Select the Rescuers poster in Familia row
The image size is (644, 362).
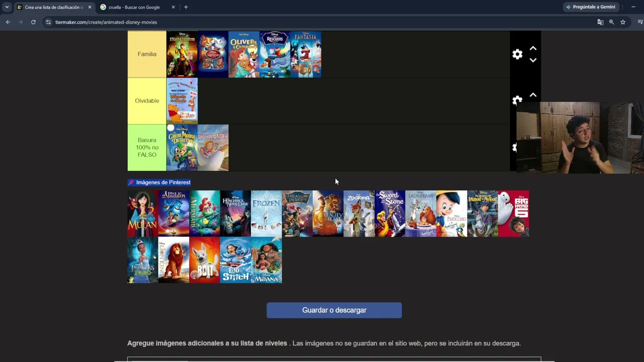click(x=275, y=54)
